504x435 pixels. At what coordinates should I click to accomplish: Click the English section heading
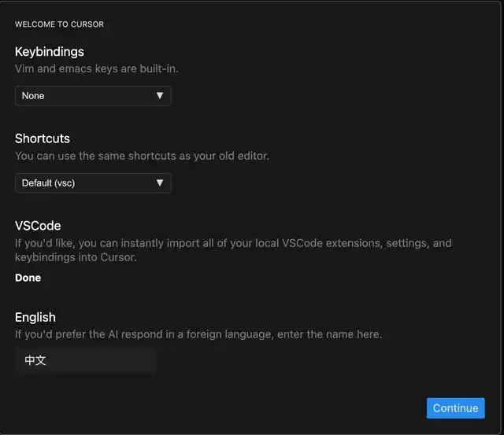point(35,317)
